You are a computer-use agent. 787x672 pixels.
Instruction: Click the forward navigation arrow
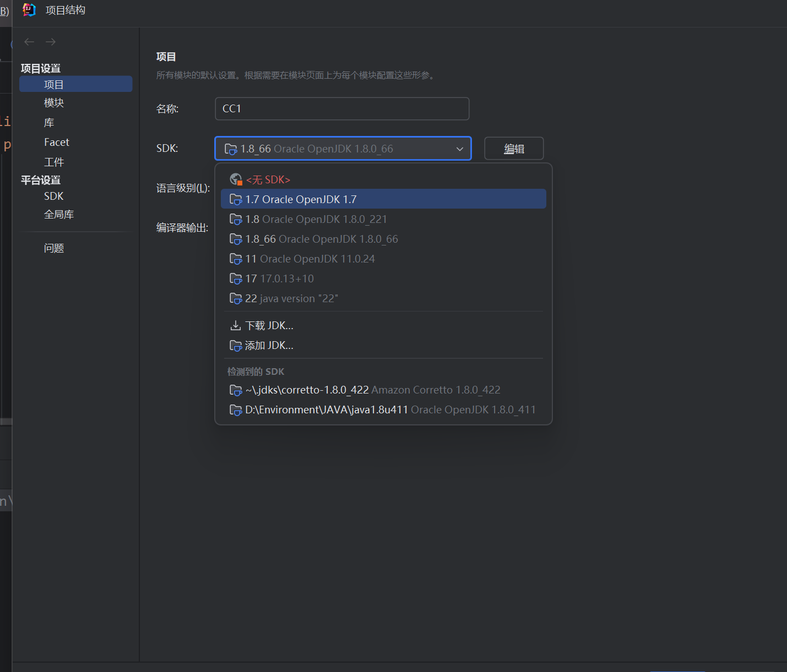tap(51, 42)
